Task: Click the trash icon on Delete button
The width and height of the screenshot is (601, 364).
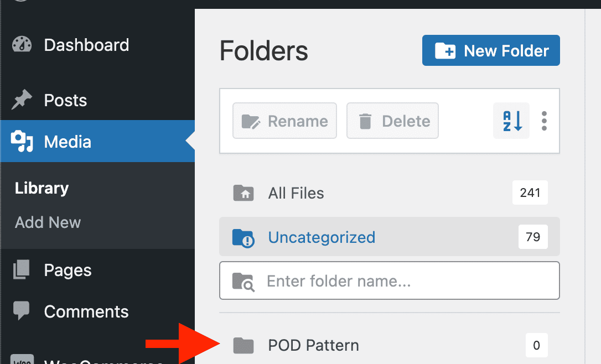Action: click(x=365, y=121)
